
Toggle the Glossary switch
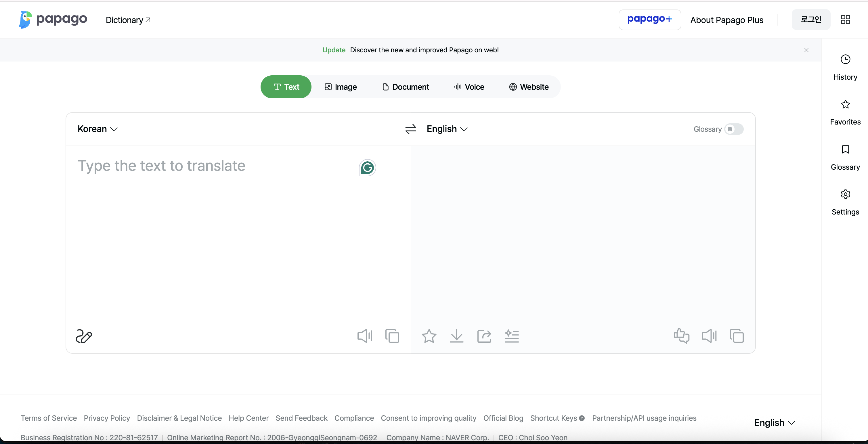point(734,129)
